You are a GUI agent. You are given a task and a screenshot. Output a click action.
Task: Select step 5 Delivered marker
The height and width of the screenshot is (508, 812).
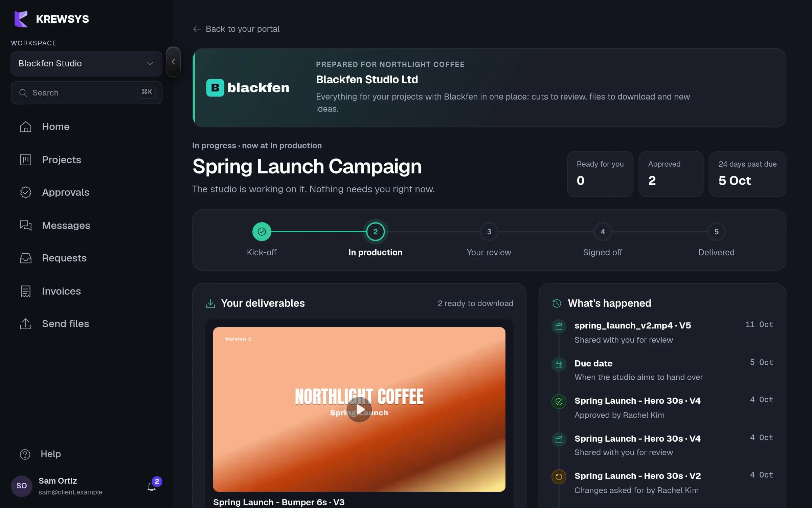pyautogui.click(x=717, y=232)
